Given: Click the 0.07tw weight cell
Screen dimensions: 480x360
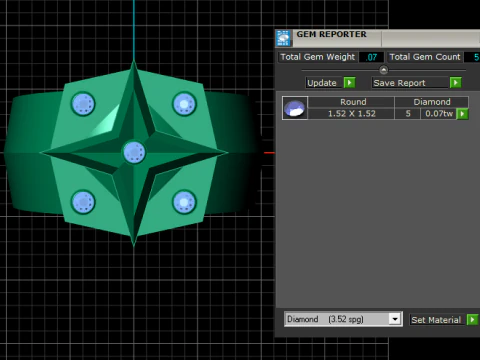Looking at the screenshot, I should [x=439, y=114].
